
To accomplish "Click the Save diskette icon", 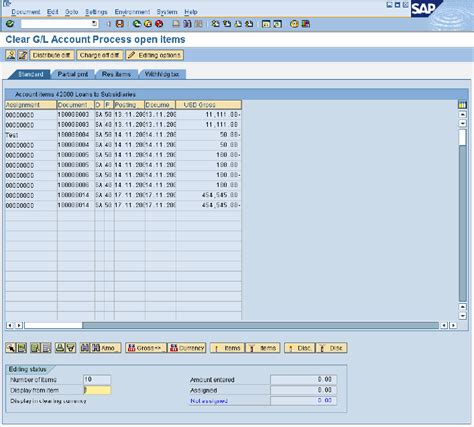I will (120, 24).
